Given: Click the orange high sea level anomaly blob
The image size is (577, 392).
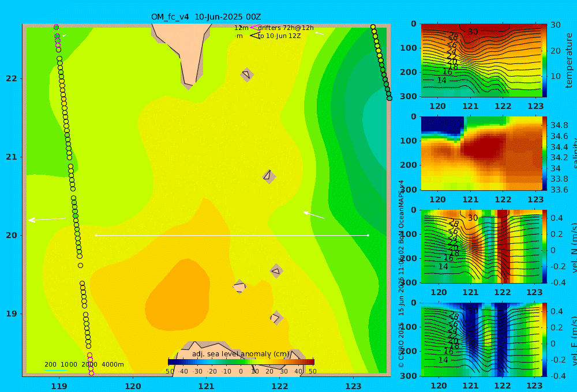Looking at the screenshot, I should [x=178, y=295].
